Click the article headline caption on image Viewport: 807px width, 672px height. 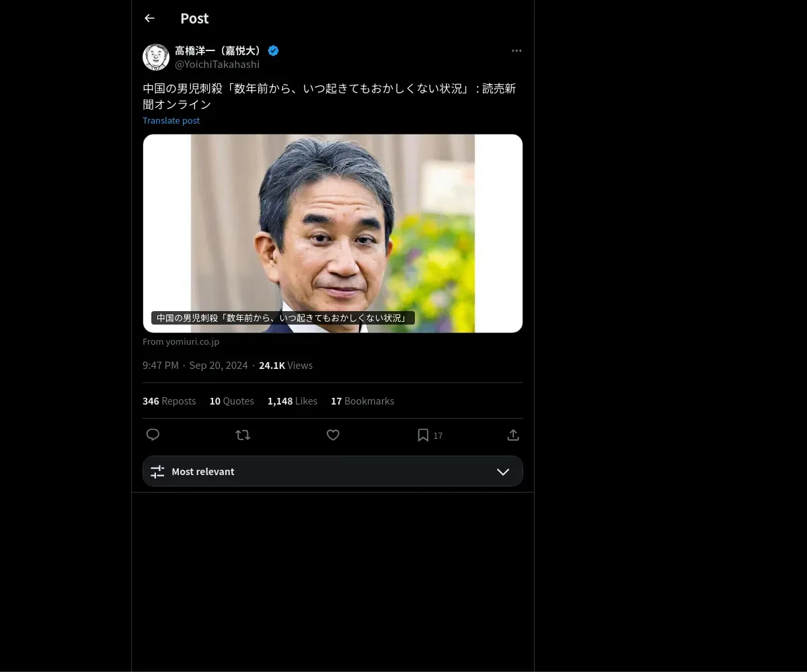pos(282,318)
